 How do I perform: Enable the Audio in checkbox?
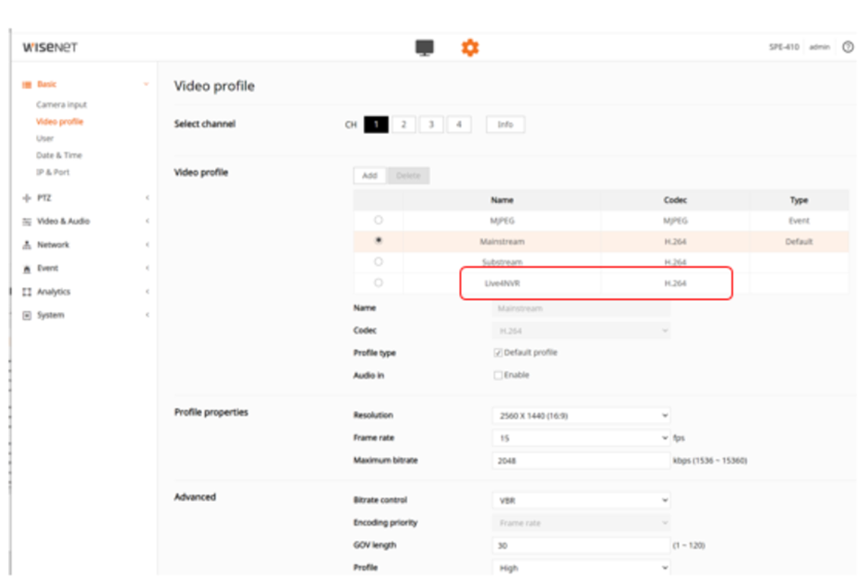498,376
